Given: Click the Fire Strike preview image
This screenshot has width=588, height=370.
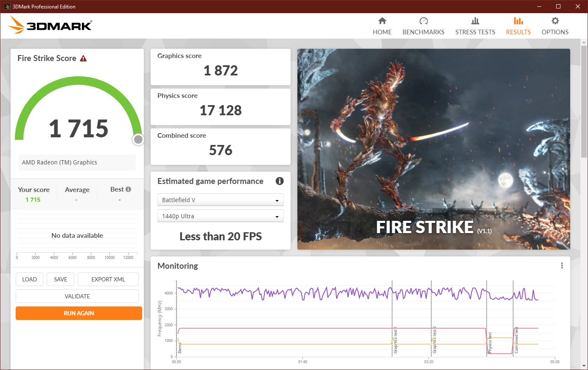Looking at the screenshot, I should (434, 149).
